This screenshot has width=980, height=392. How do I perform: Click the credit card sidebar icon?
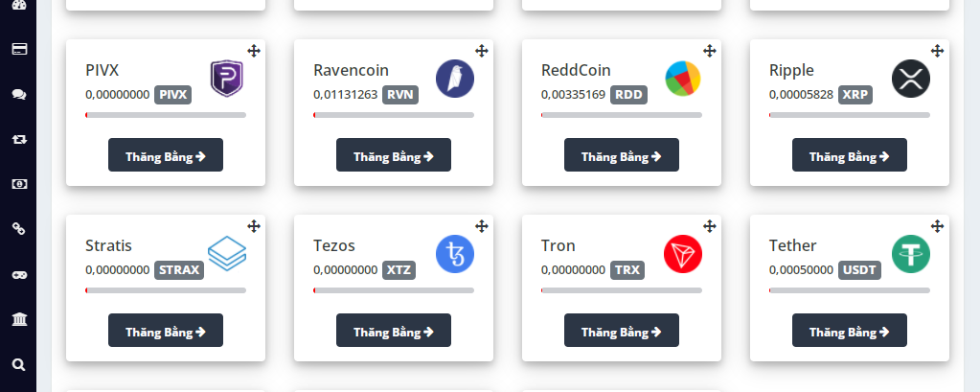point(18,49)
